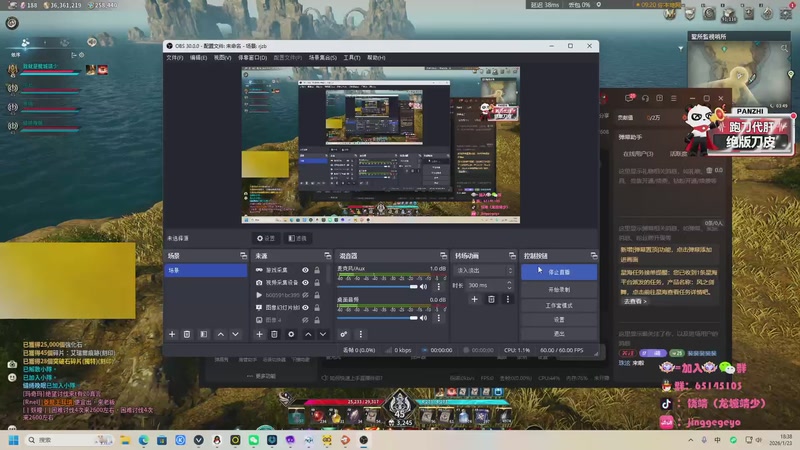Mute the 桌面音频 speaker icon
This screenshot has height=450, width=800.
(x=423, y=318)
